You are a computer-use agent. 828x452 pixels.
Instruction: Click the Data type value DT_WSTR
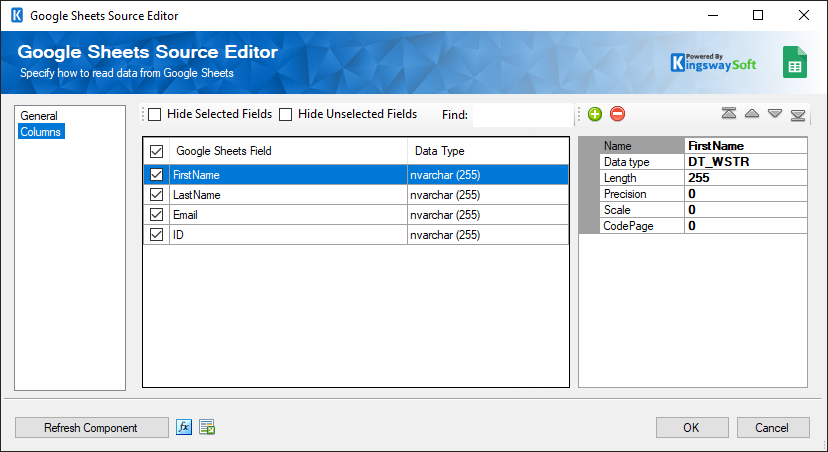pyautogui.click(x=746, y=162)
